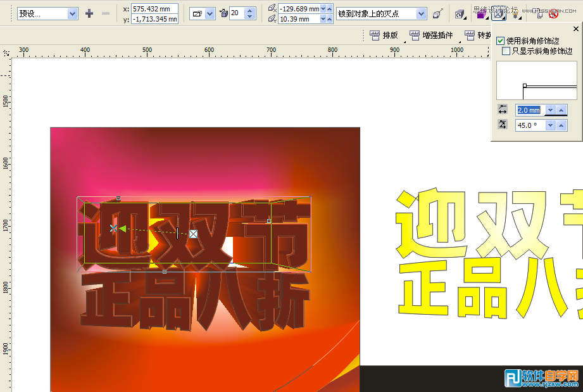Select the extrude rotation icon on property bar

[459, 13]
